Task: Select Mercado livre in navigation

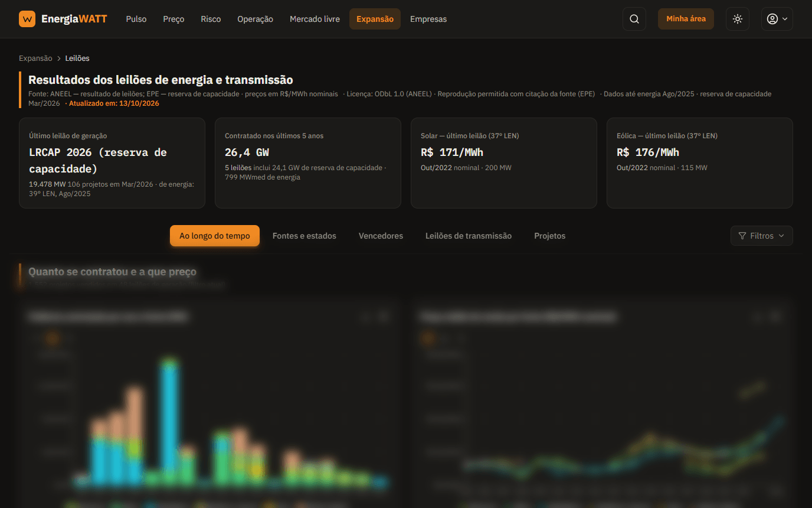Action: click(x=315, y=19)
